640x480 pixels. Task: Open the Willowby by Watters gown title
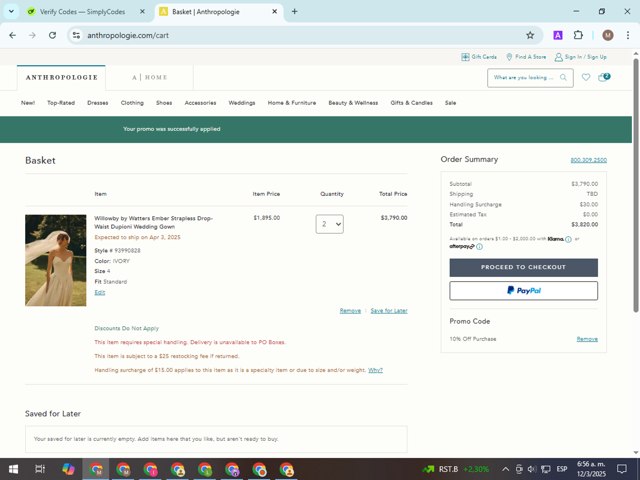coord(153,222)
